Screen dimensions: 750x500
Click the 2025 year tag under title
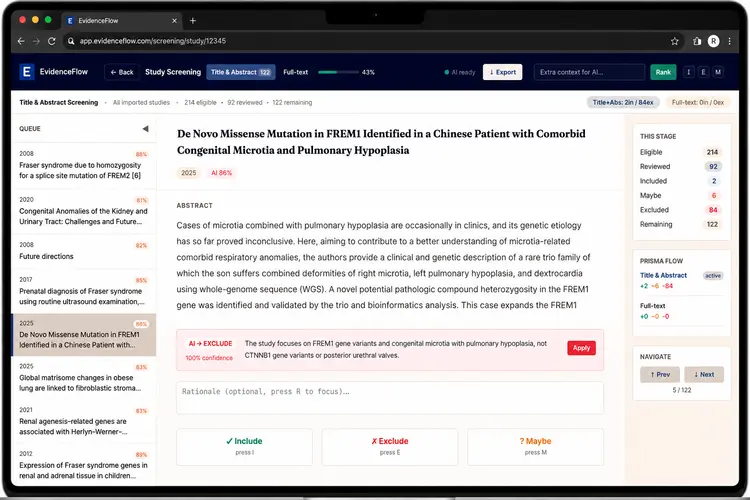click(188, 173)
